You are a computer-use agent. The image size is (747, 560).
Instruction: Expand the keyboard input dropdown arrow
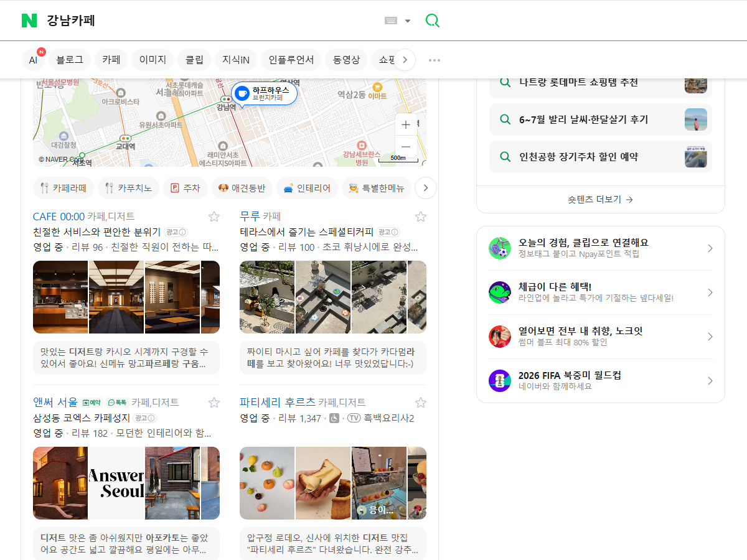(x=408, y=21)
